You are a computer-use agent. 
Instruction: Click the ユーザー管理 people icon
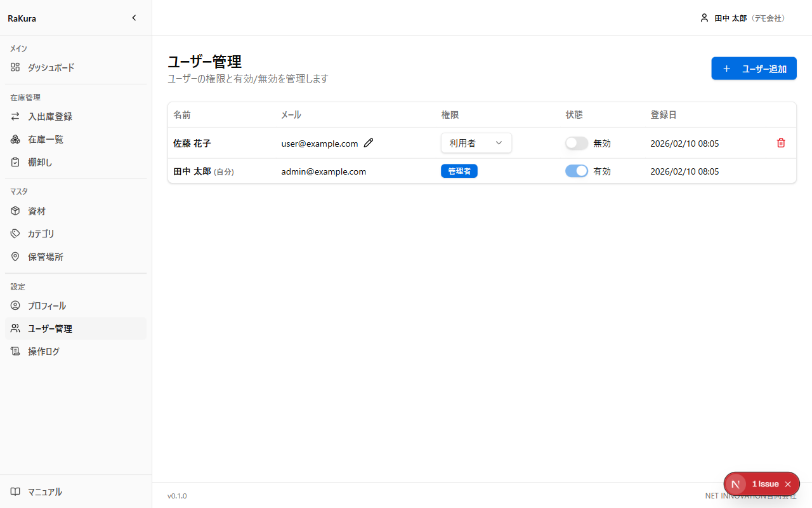click(x=15, y=328)
